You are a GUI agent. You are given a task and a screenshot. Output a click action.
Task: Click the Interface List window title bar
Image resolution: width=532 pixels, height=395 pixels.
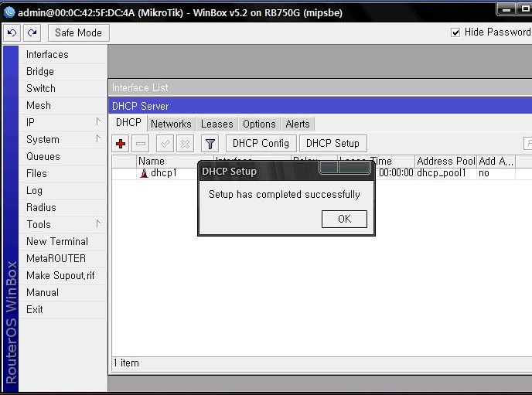(x=320, y=88)
